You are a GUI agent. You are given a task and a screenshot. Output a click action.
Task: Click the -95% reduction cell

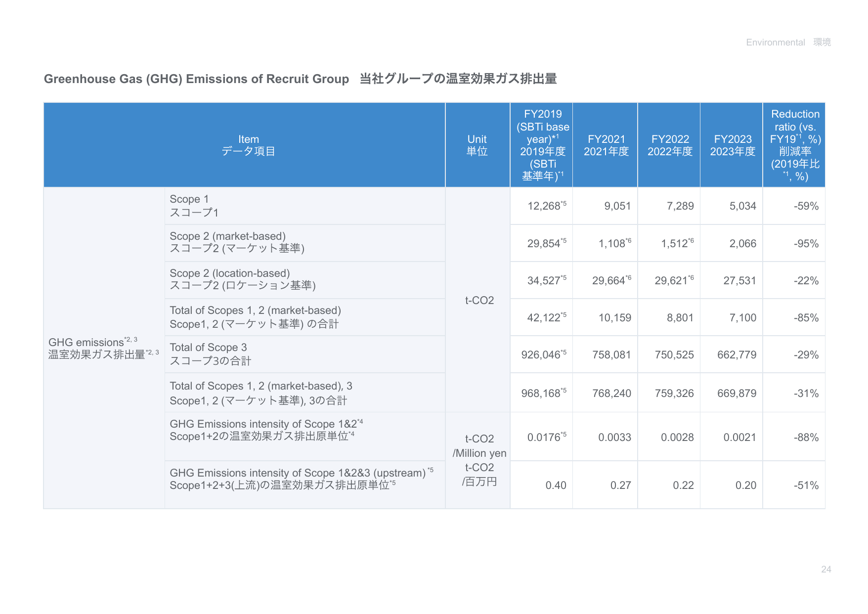pyautogui.click(x=794, y=243)
